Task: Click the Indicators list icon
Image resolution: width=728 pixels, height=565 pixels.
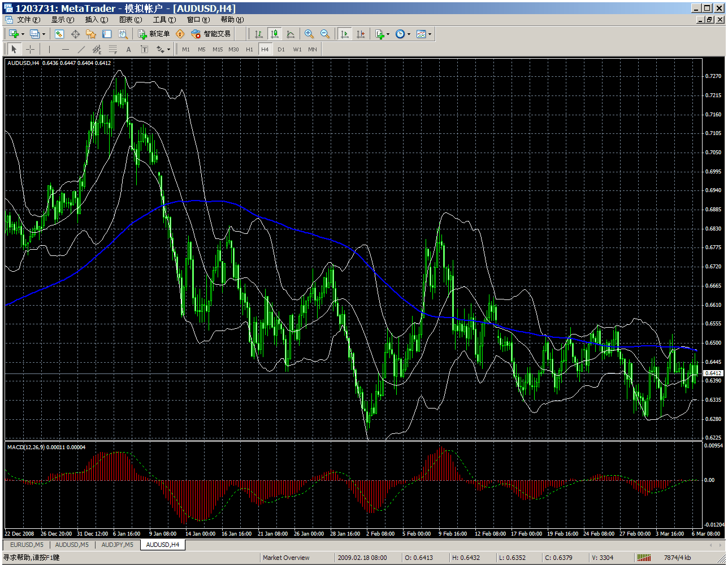Action: 380,34
